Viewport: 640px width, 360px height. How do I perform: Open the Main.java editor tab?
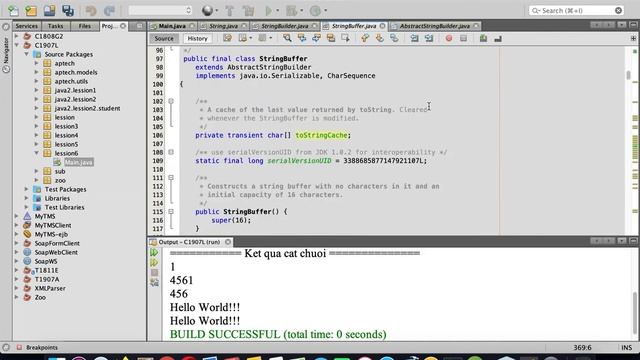(172, 26)
